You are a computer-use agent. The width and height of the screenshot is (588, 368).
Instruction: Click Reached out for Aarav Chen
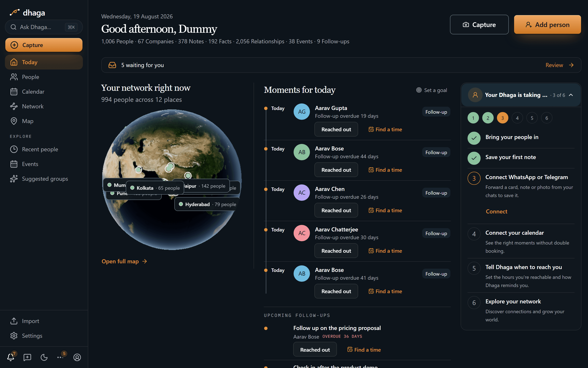[x=336, y=210]
